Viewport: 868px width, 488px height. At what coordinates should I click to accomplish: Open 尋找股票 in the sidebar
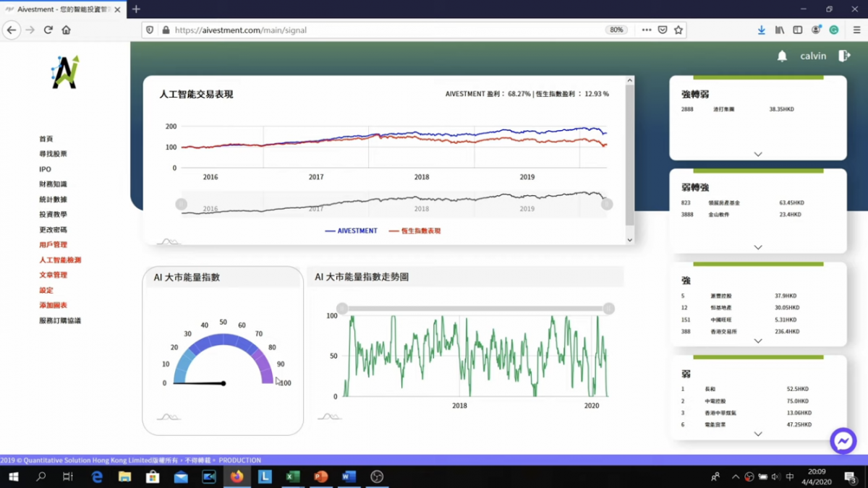[53, 154]
